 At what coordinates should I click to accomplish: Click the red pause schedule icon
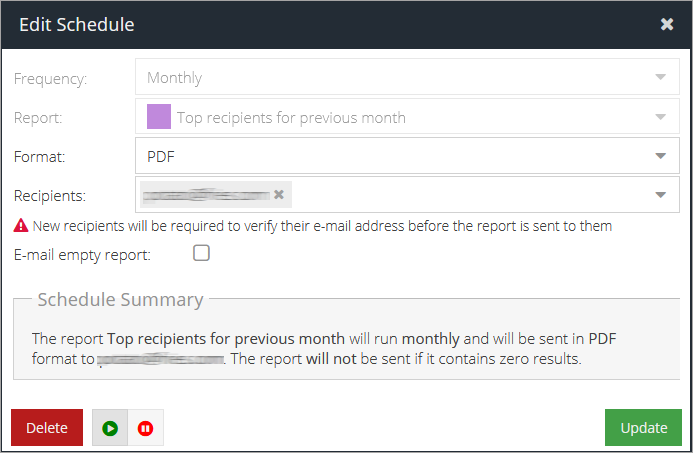point(146,428)
